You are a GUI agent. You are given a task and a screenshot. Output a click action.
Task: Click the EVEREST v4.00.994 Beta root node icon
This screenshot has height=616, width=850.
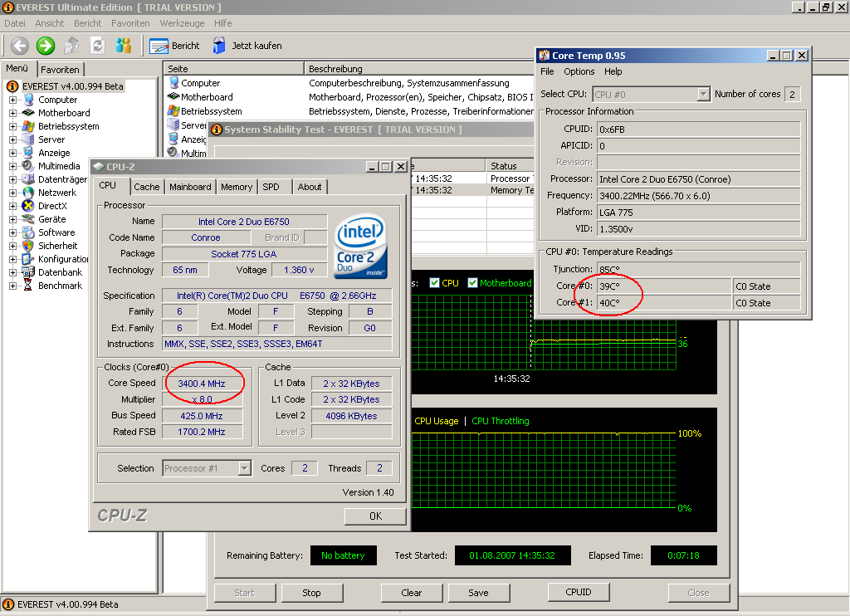(12, 86)
